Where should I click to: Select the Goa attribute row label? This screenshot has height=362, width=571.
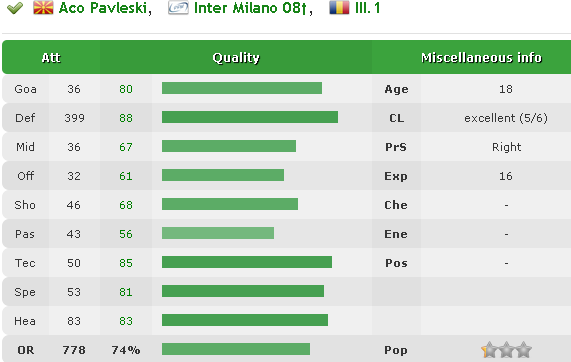click(25, 89)
